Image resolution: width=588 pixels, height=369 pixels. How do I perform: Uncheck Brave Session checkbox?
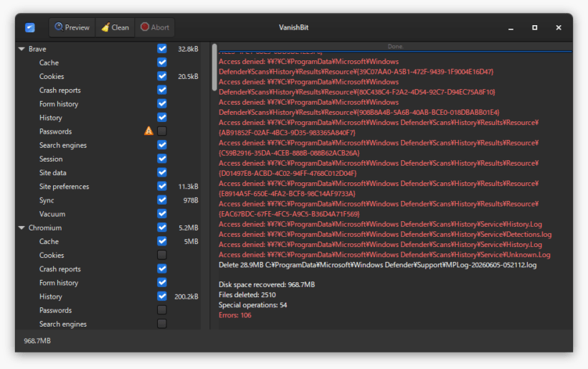pos(162,159)
